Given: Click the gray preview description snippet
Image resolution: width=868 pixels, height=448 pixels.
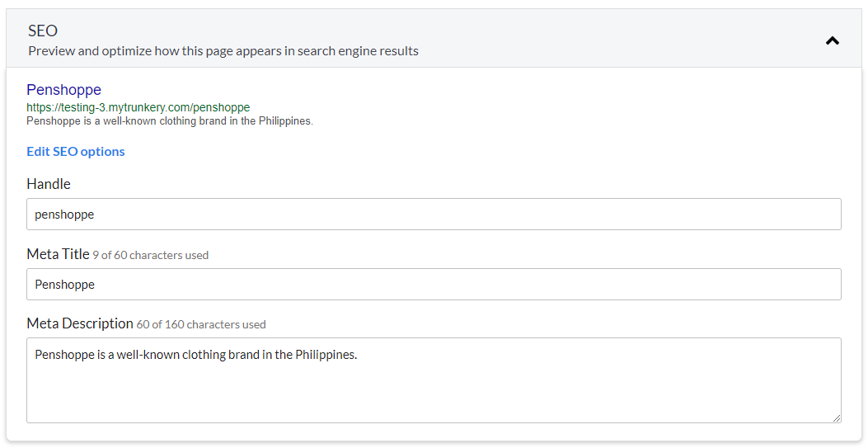Looking at the screenshot, I should [169, 120].
